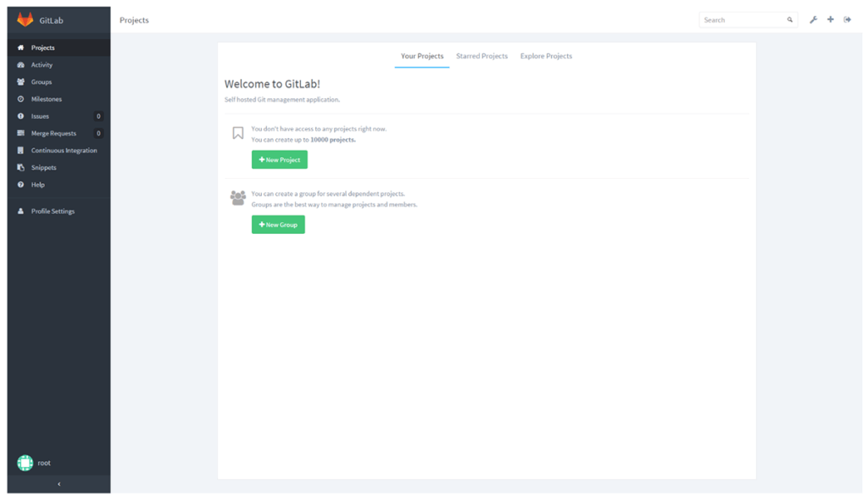Click the search magnifier icon

(790, 20)
